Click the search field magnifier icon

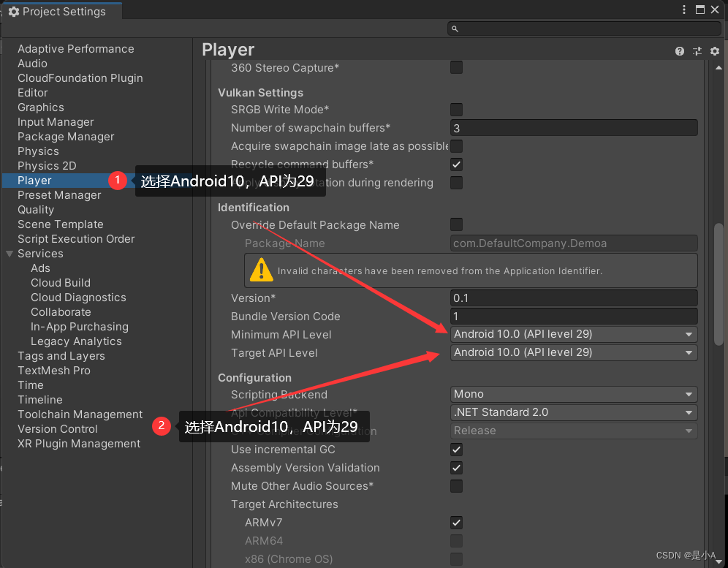tap(455, 29)
